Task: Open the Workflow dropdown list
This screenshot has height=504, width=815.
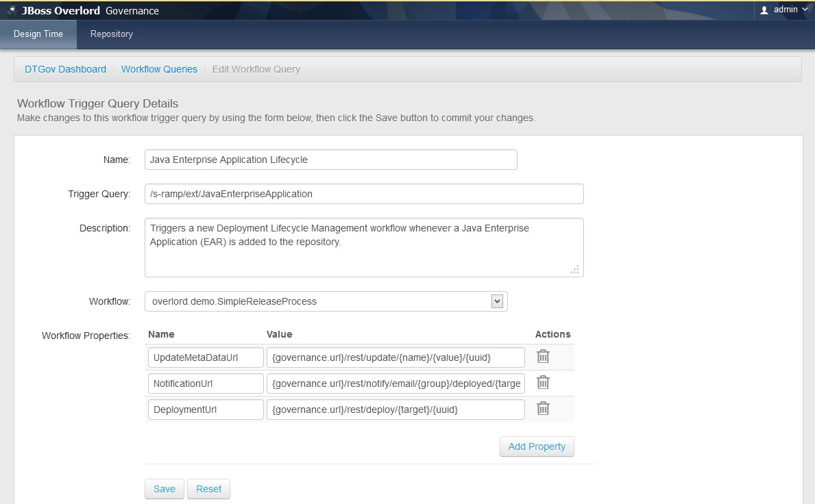Action: point(326,301)
